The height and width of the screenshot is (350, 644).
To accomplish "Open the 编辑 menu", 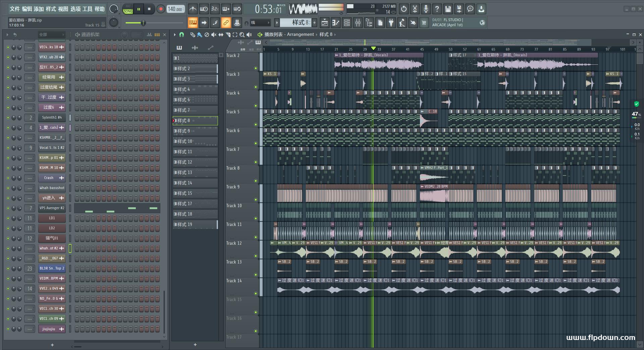I will [x=27, y=9].
